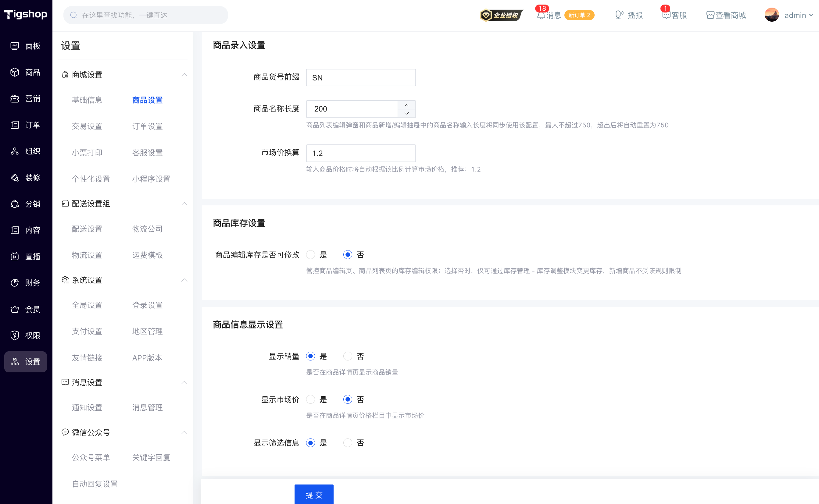This screenshot has width=819, height=504.
Task: Select 是 for 显示市场价
Action: tap(310, 399)
